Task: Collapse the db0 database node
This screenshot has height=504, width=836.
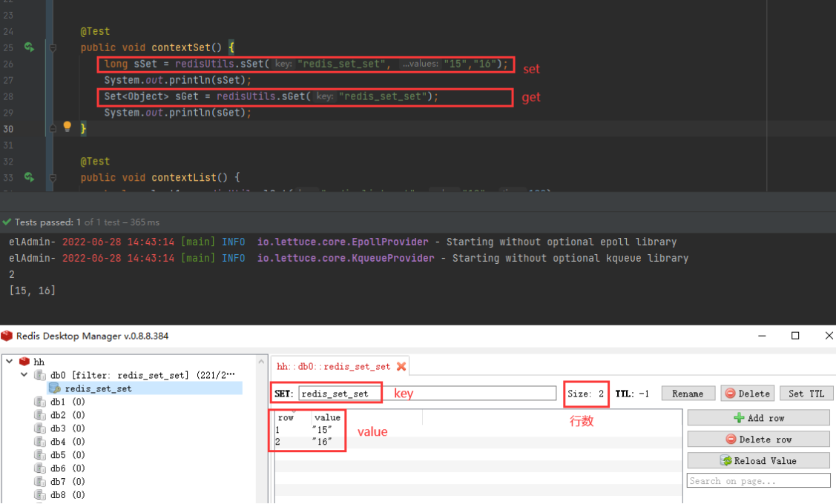Action: [24, 375]
